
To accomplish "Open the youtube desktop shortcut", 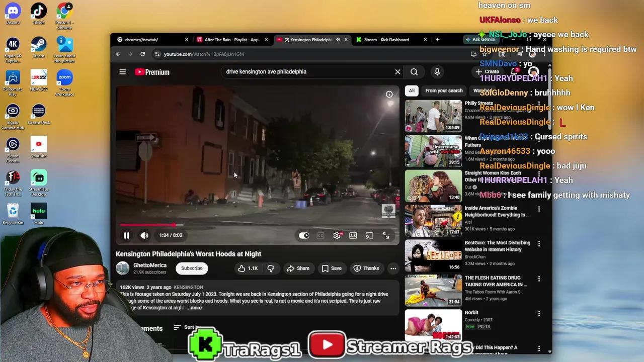I will point(39,147).
